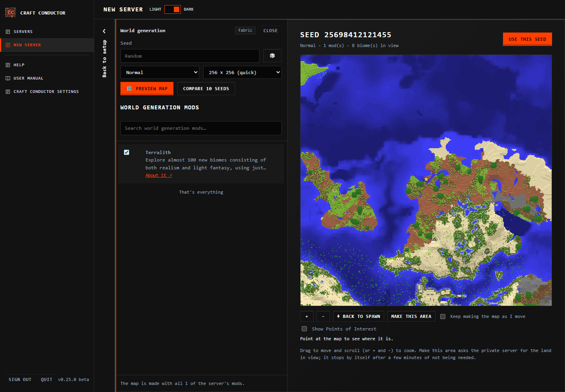Click Use This Seed button

[527, 39]
